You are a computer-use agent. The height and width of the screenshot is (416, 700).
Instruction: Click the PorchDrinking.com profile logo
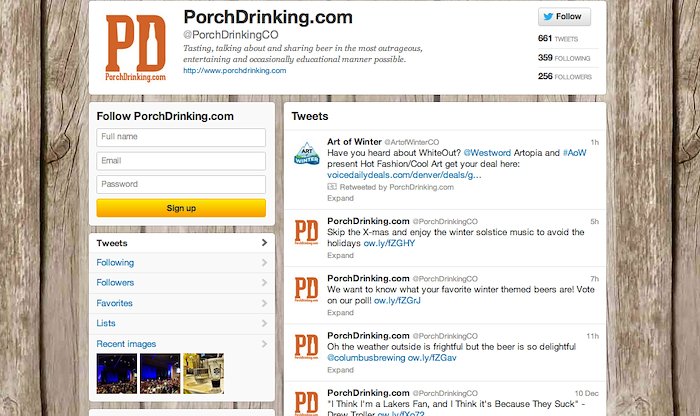click(136, 48)
